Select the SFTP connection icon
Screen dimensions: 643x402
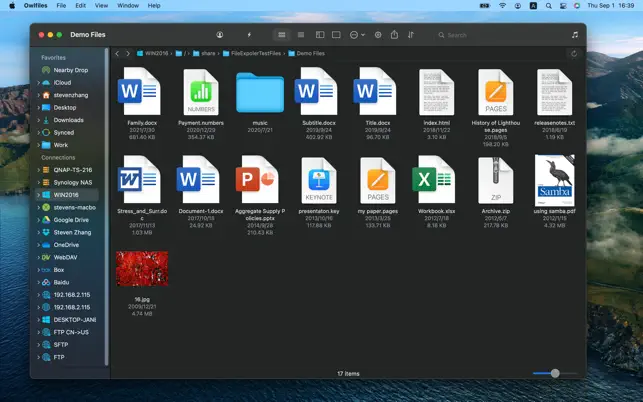pyautogui.click(x=46, y=345)
